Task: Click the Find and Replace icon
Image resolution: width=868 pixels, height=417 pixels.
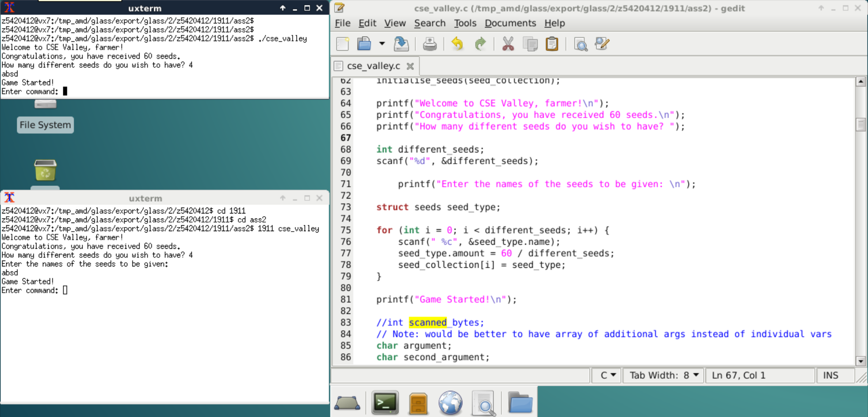Action: (602, 44)
